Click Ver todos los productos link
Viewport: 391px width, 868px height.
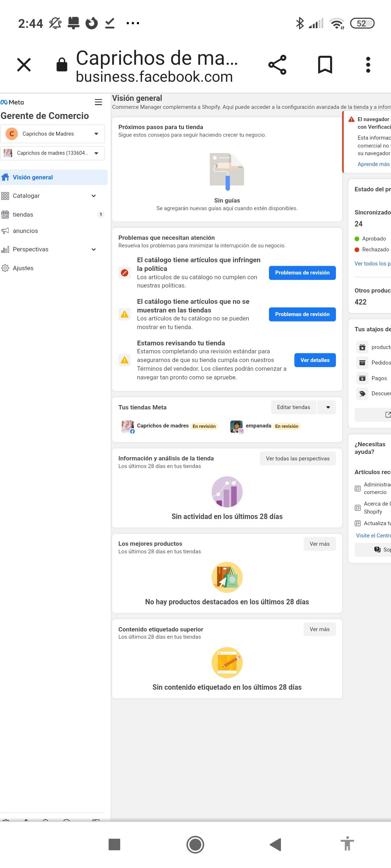(373, 264)
